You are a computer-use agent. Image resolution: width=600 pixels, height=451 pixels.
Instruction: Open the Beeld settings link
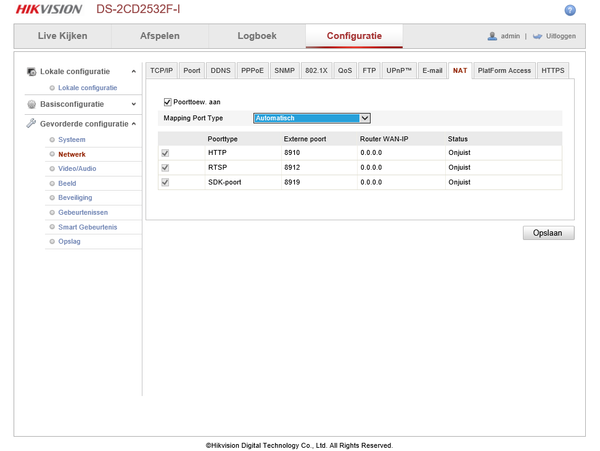coord(67,183)
